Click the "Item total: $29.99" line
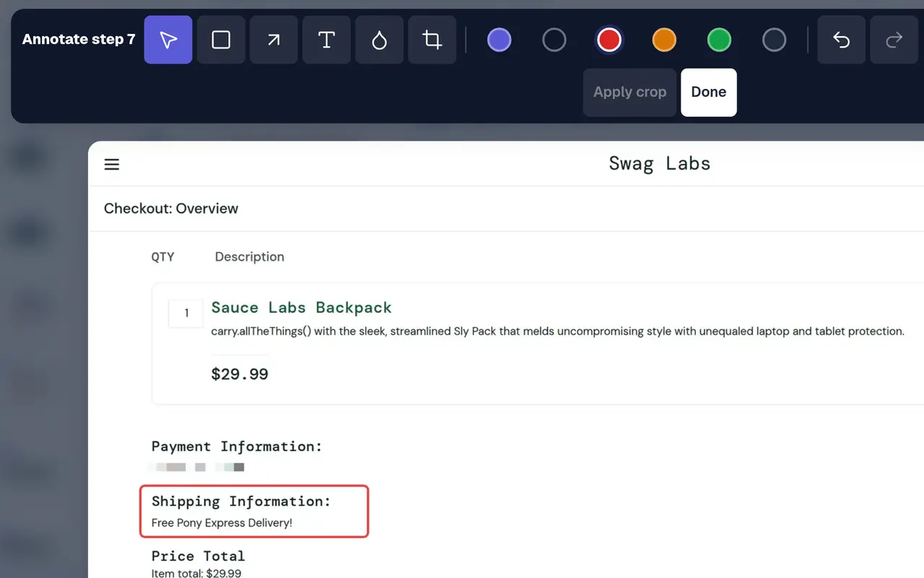Screen dimensions: 924x578 pyautogui.click(x=196, y=574)
